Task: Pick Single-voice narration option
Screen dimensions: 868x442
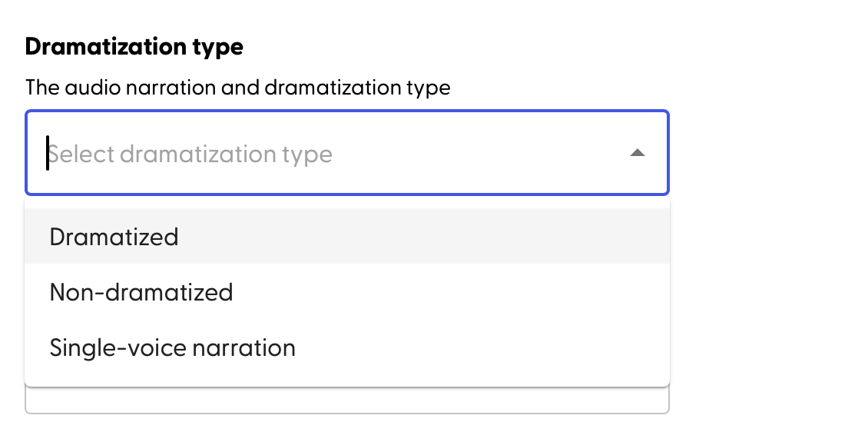Action: (172, 347)
